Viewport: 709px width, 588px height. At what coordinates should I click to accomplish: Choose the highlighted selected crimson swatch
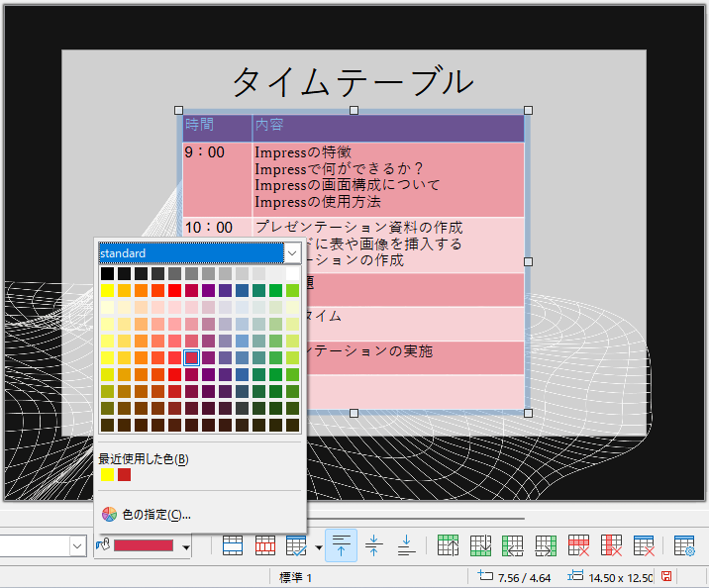coord(192,357)
